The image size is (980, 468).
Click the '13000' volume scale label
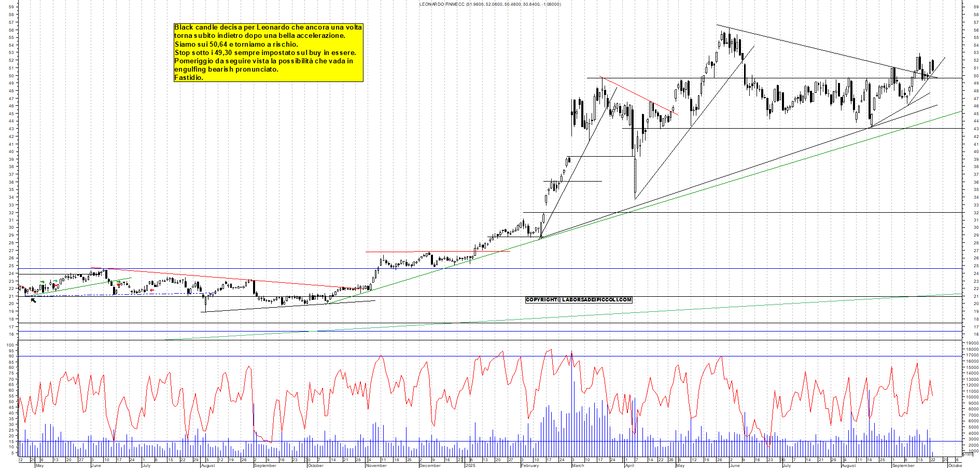(x=971, y=379)
